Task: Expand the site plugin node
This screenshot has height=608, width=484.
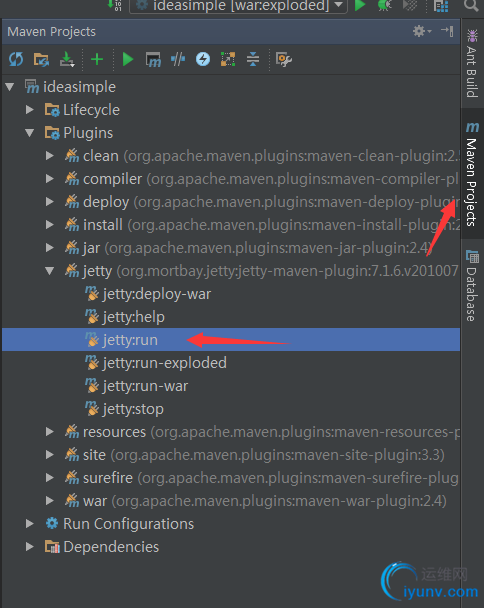Action: 50,455
